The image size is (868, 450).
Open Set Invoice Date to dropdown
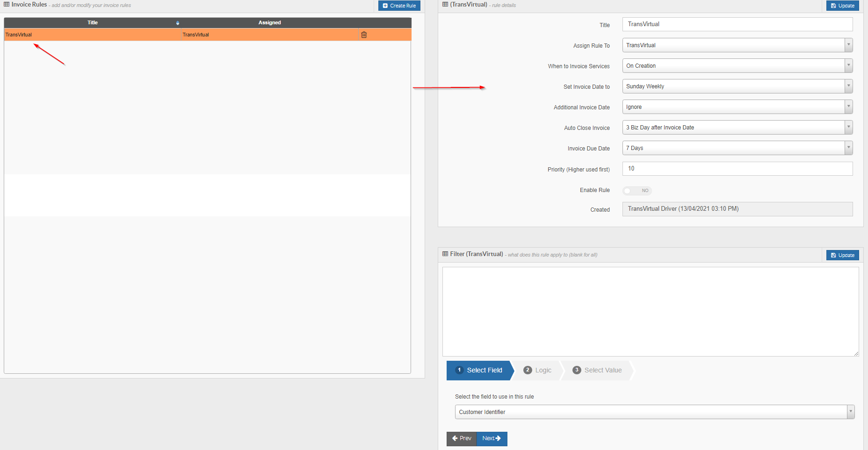click(x=738, y=86)
